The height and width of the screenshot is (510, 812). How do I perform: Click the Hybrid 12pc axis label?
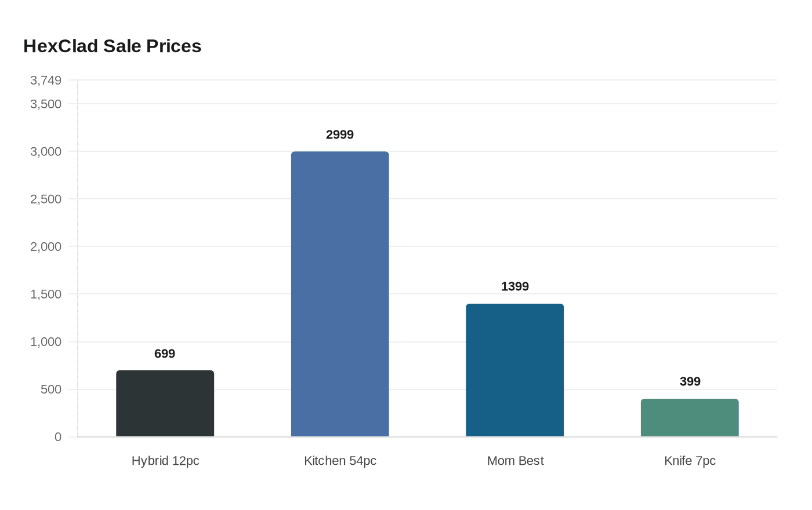(165, 461)
